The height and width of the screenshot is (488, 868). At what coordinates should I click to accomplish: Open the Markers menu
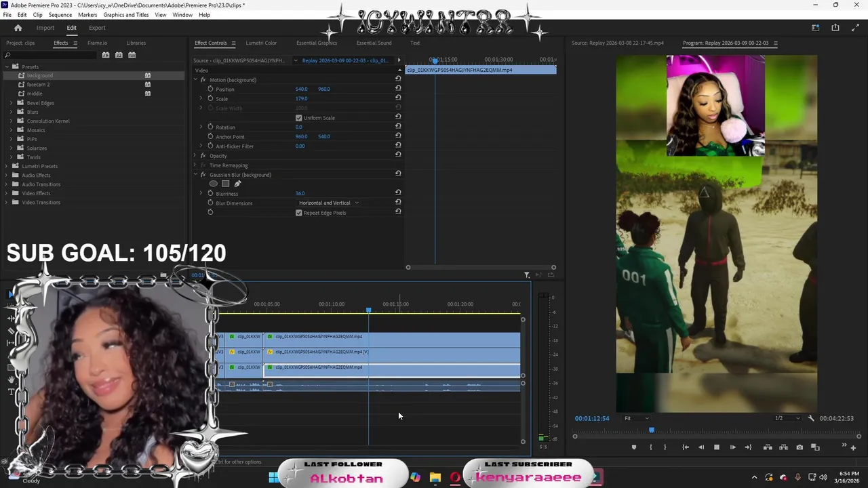87,15
